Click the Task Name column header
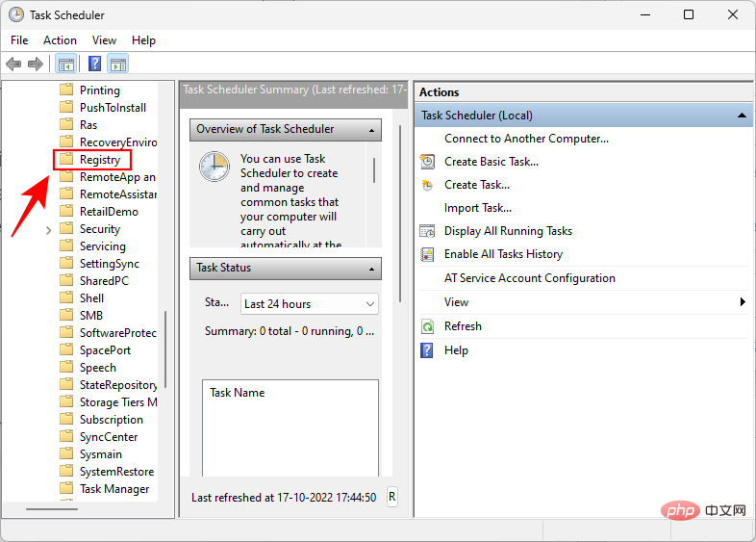The height and width of the screenshot is (542, 756). (238, 393)
